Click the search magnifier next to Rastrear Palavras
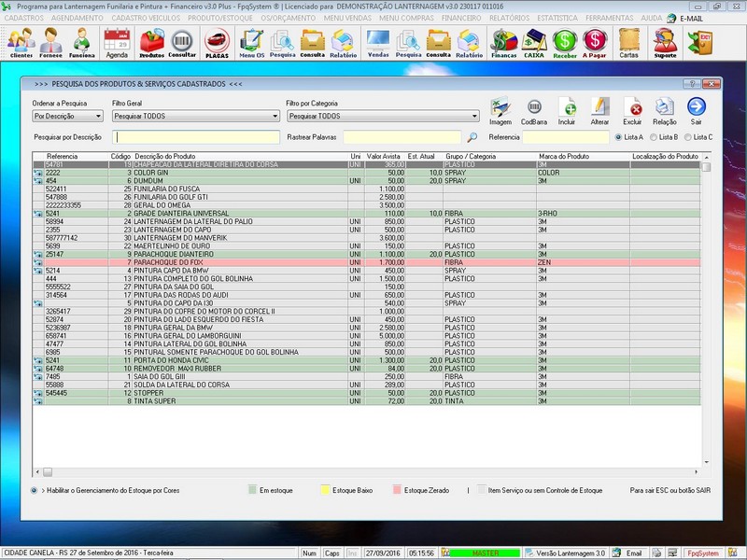The height and width of the screenshot is (560, 747). click(x=472, y=137)
